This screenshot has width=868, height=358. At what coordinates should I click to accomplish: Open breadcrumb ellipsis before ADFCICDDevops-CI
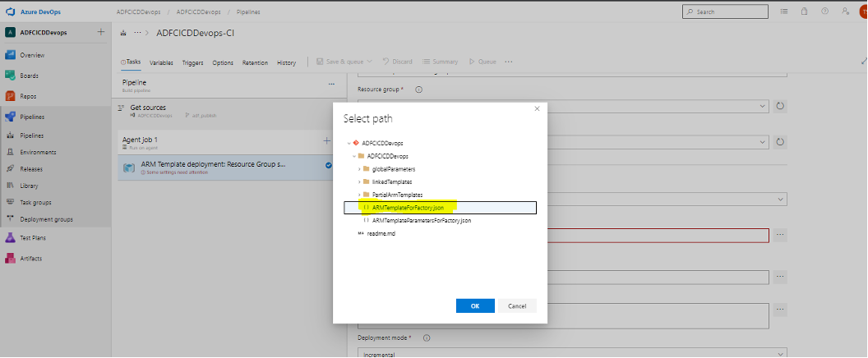coord(137,33)
